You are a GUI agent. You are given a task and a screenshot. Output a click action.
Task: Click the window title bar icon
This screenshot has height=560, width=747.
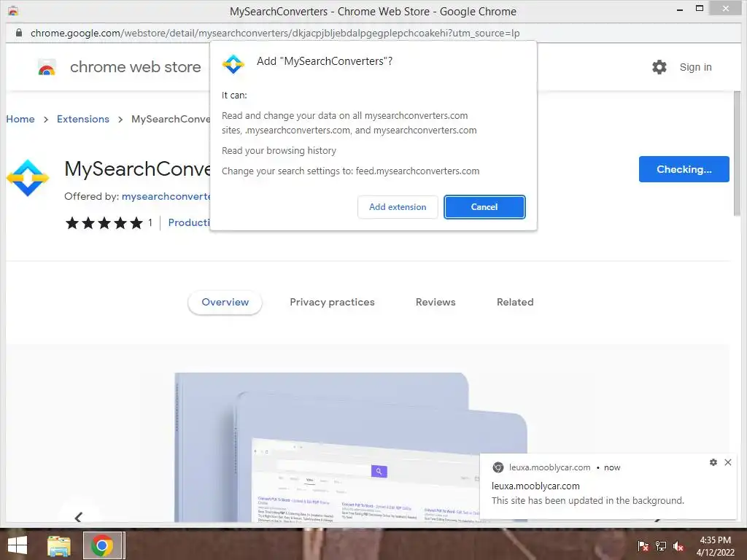click(x=13, y=11)
